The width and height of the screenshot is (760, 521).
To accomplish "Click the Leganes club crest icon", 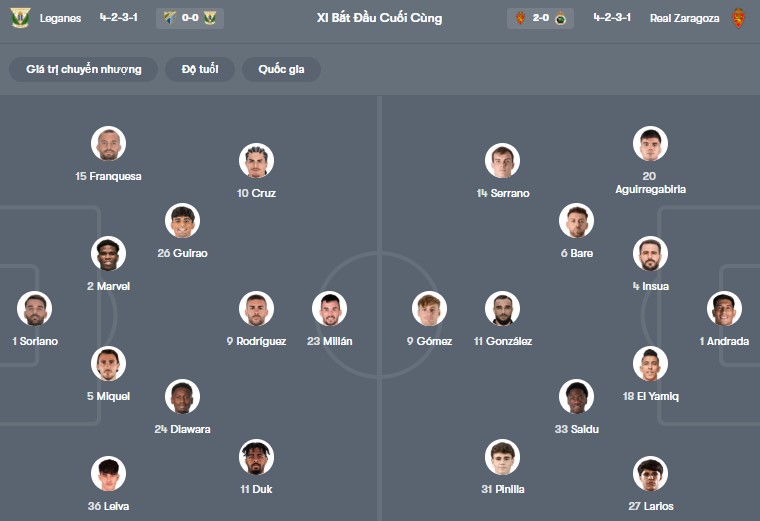I will [x=20, y=18].
